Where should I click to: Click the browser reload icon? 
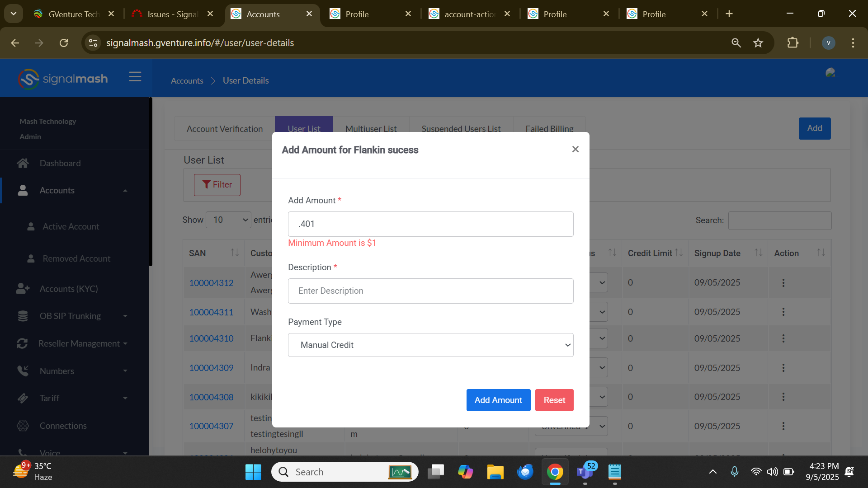pyautogui.click(x=64, y=43)
